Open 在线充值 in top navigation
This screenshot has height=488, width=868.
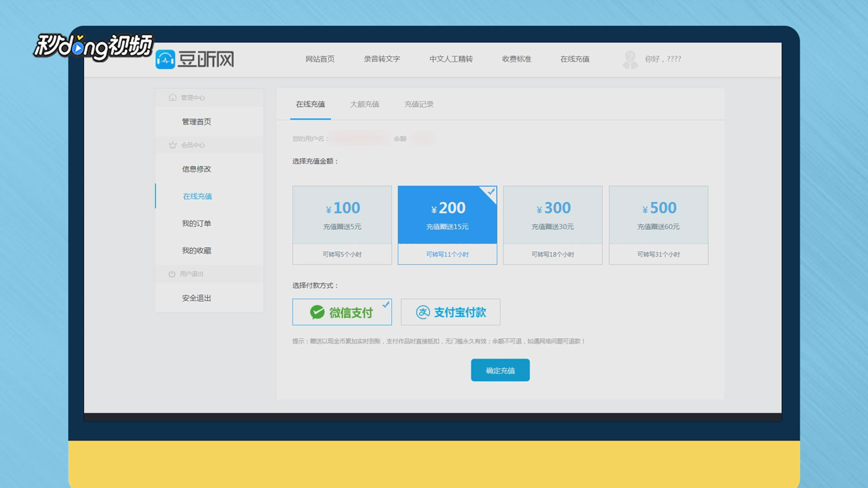(575, 59)
